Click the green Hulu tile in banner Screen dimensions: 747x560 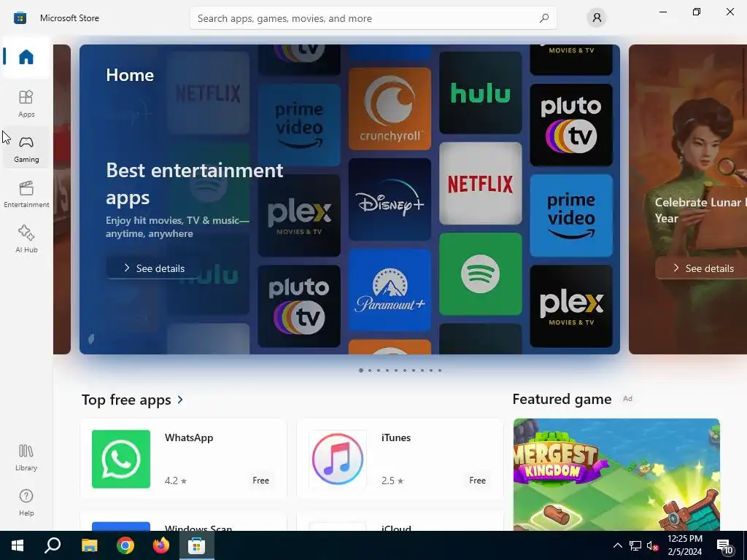(x=480, y=93)
